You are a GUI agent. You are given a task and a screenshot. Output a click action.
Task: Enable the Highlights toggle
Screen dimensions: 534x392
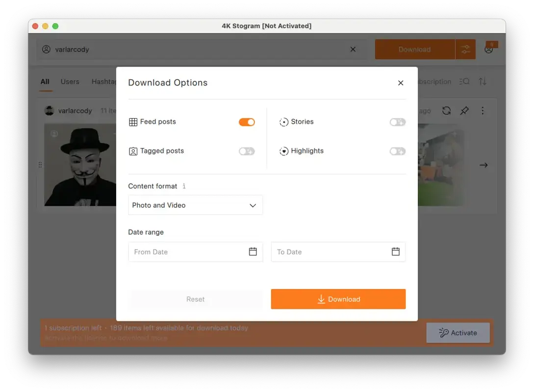(x=397, y=151)
